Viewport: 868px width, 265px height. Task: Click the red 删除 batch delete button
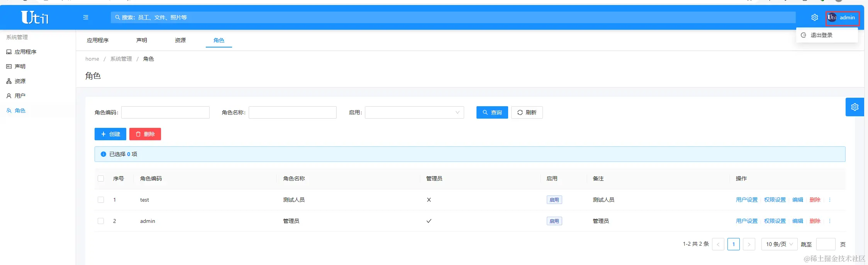coord(145,134)
